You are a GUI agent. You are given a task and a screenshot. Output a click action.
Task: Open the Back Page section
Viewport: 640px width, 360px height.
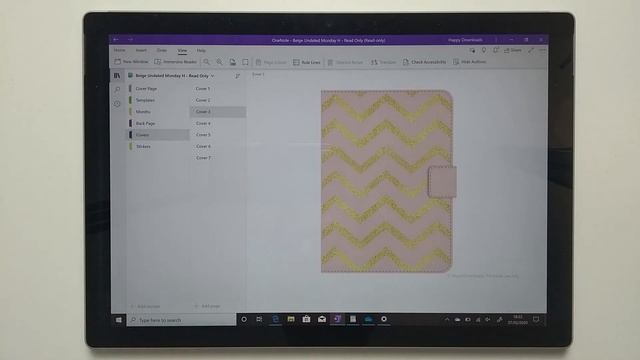tap(158, 123)
